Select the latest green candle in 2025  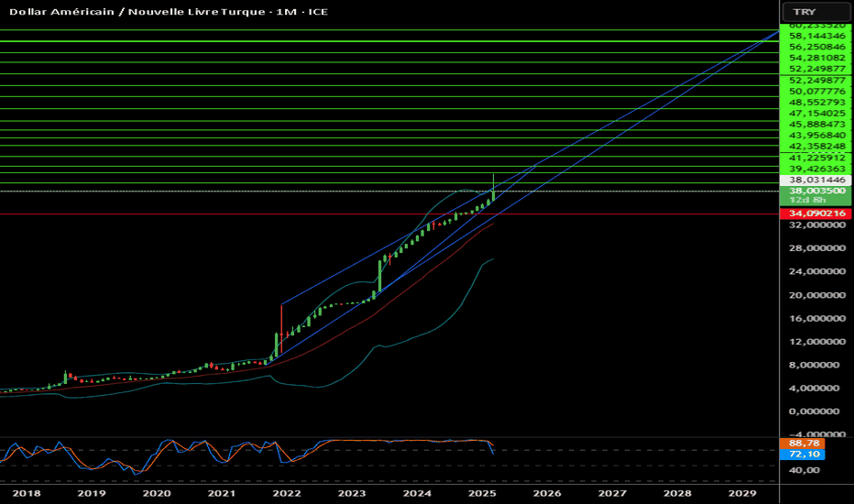494,188
